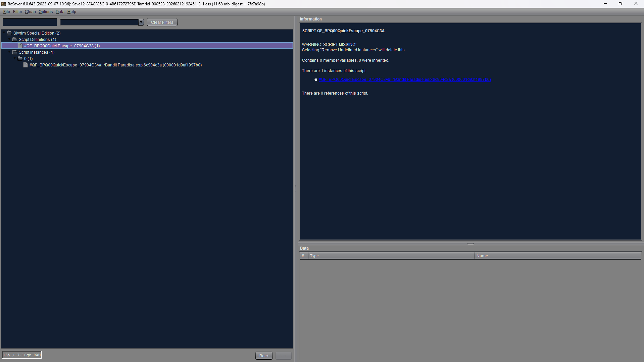Click the plugin filter combo box field
Image resolution: width=644 pixels, height=362 pixels.
(99, 22)
